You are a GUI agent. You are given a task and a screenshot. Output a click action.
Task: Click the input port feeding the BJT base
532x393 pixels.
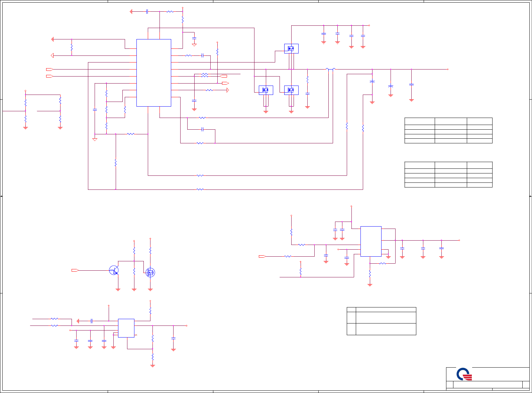(x=75, y=270)
